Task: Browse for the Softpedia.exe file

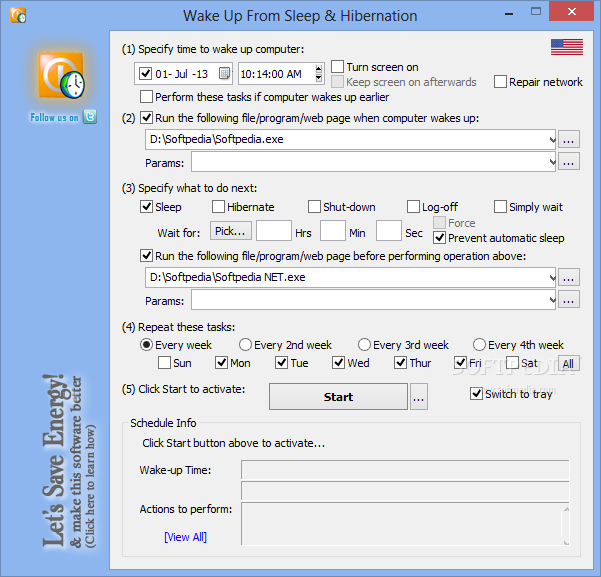Action: [x=568, y=140]
